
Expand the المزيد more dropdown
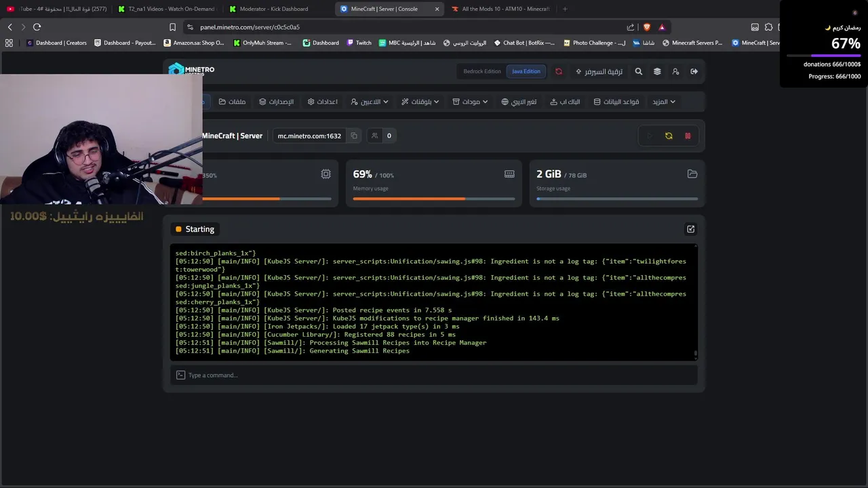(664, 102)
